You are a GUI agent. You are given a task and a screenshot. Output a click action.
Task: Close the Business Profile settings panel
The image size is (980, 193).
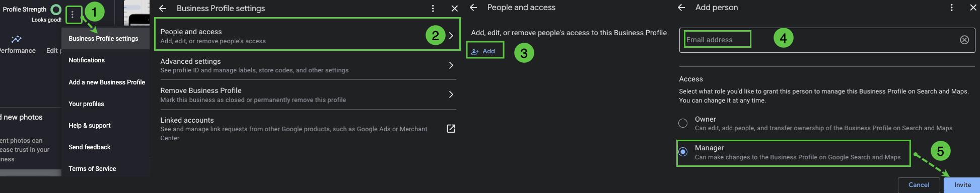(x=454, y=9)
